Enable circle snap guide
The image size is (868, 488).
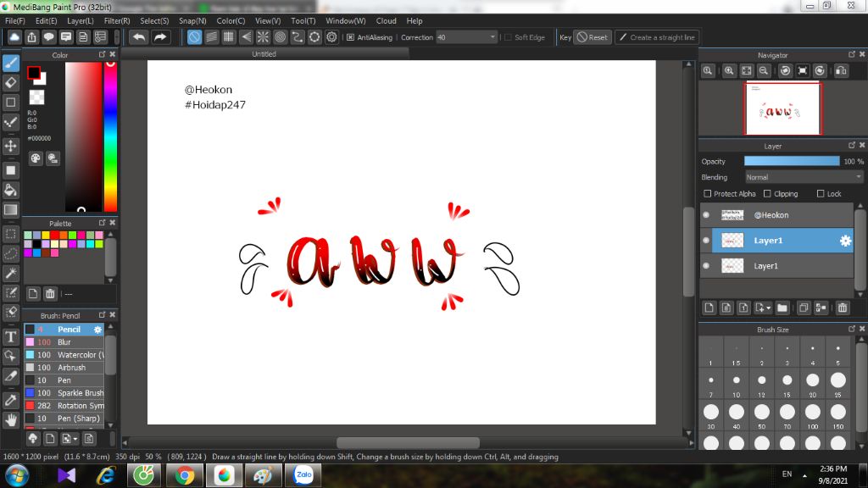[x=280, y=37]
